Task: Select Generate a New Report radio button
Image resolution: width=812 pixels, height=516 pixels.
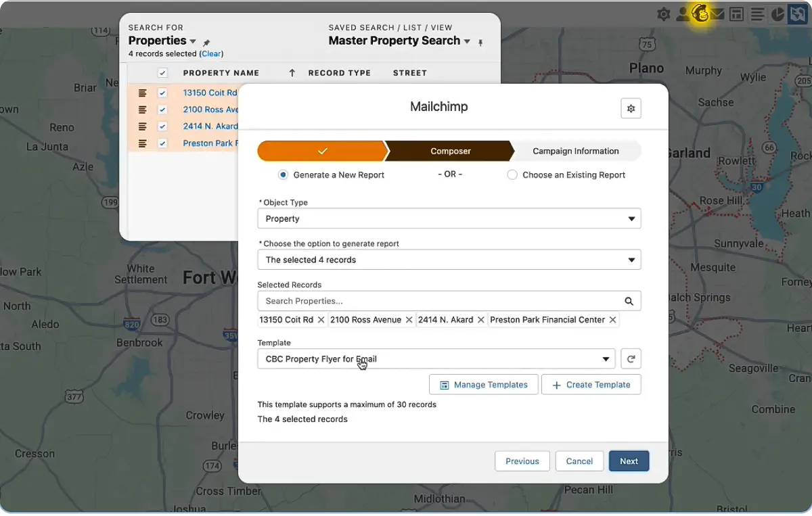Action: point(283,174)
